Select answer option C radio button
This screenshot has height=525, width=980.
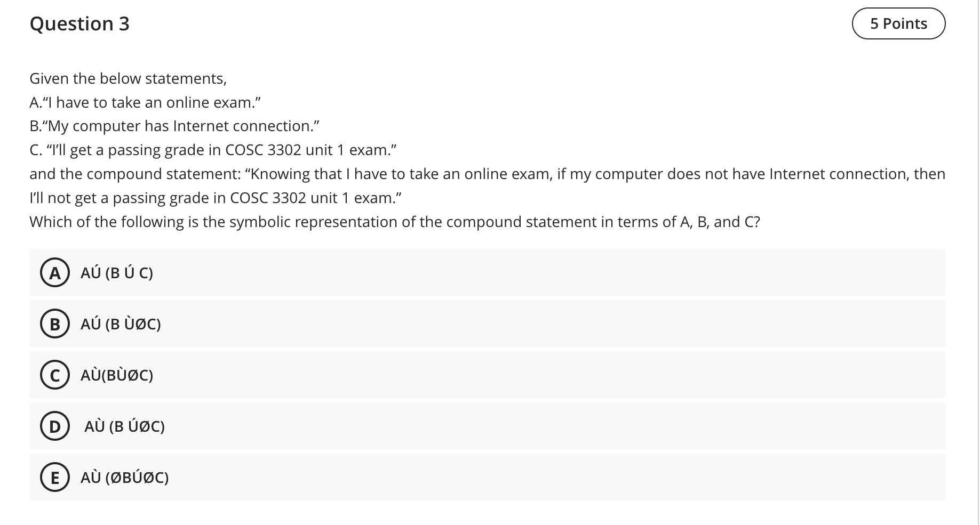pyautogui.click(x=55, y=375)
